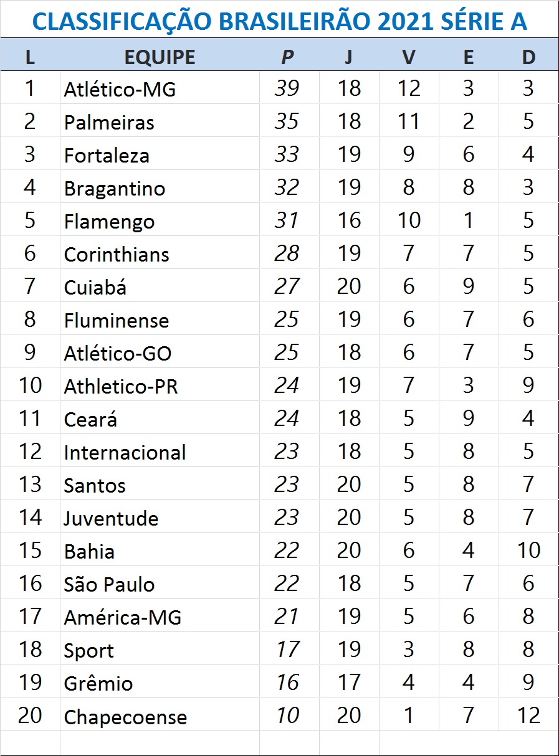The width and height of the screenshot is (559, 756).
Task: Select the Chapecoense team cell
Action: coord(125,717)
